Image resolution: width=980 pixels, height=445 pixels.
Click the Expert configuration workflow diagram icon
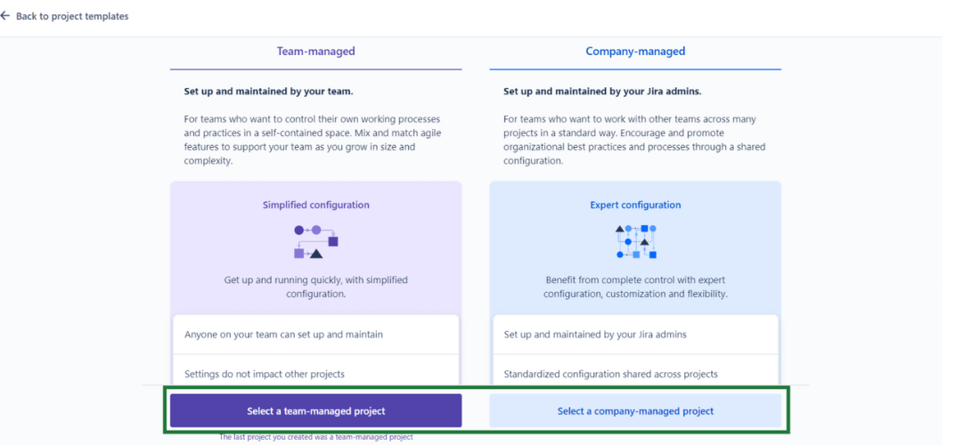click(x=635, y=241)
